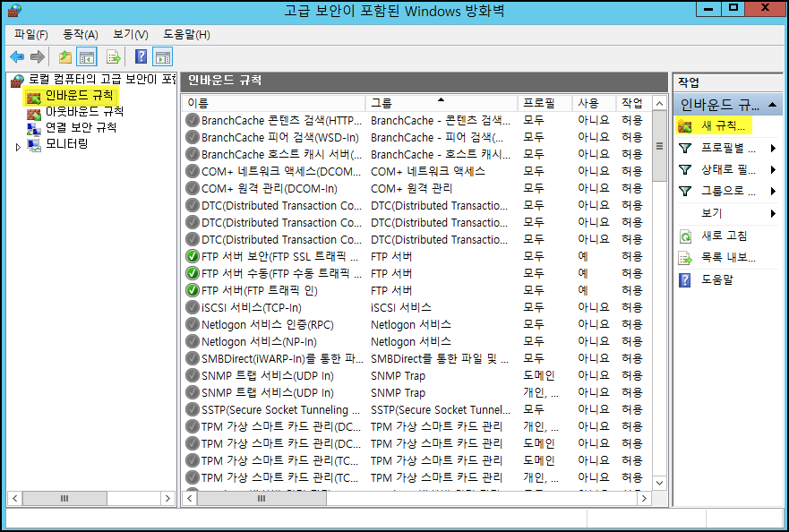789x532 pixels.
Task: Open the 프로필별 필터 submenu arrow
Action: (774, 148)
